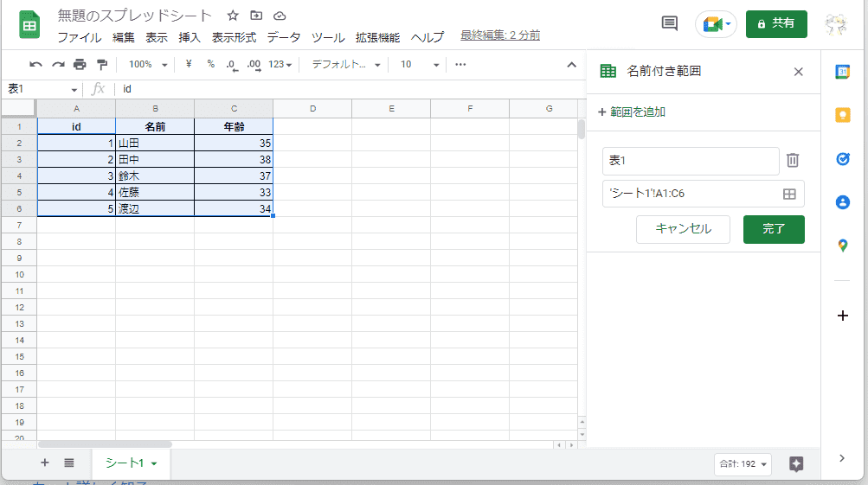Open Google Keep side panel
868x485 pixels.
(x=843, y=115)
